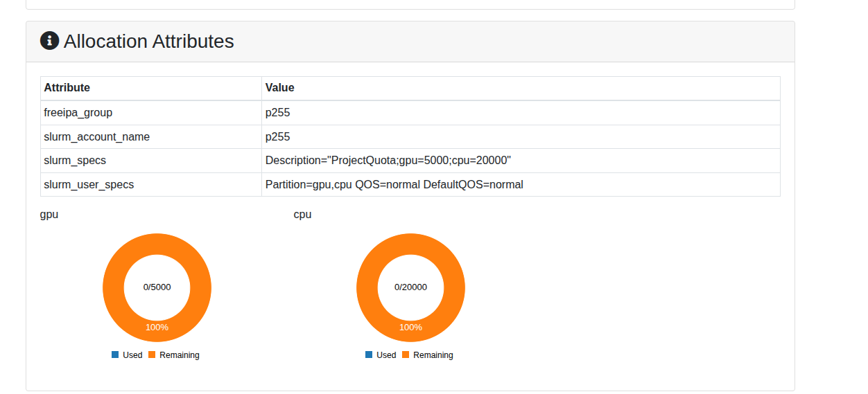Click the p255 value for slurm_account_name
868x394 pixels.
[277, 136]
